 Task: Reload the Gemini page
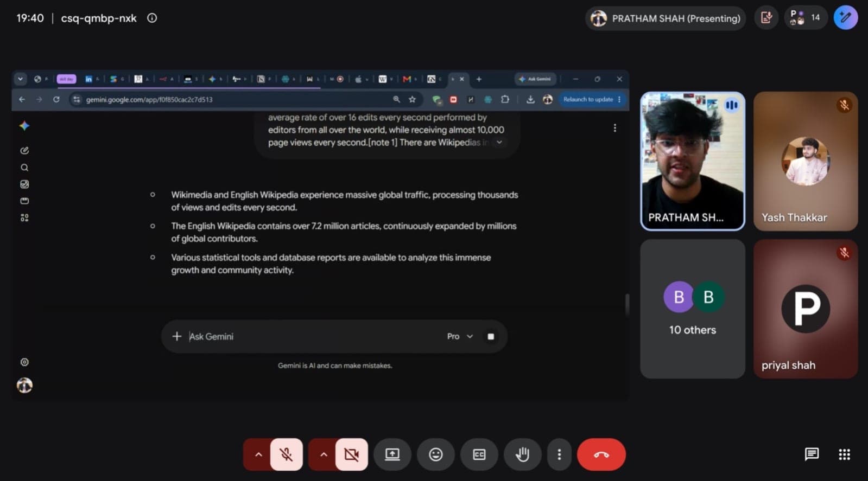tap(56, 99)
